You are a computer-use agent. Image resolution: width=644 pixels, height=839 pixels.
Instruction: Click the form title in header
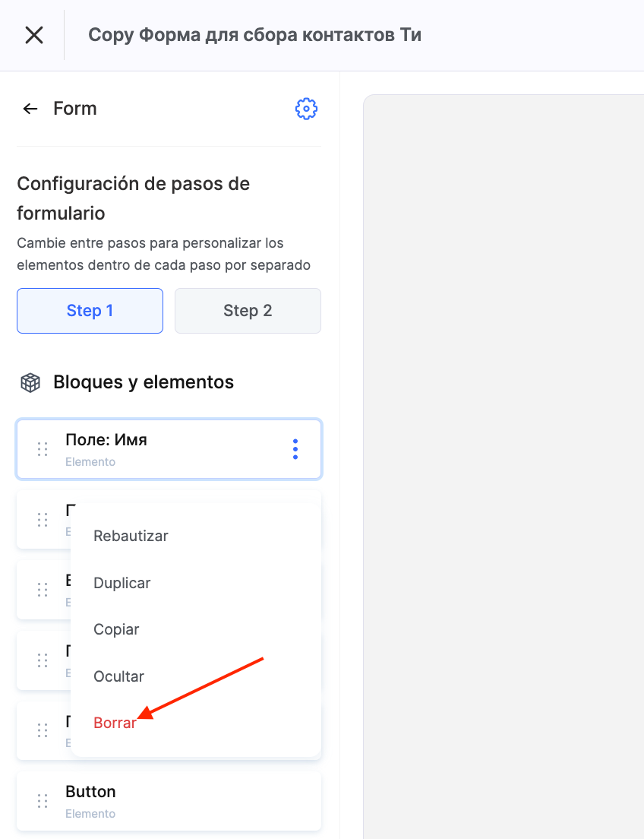[x=254, y=35]
